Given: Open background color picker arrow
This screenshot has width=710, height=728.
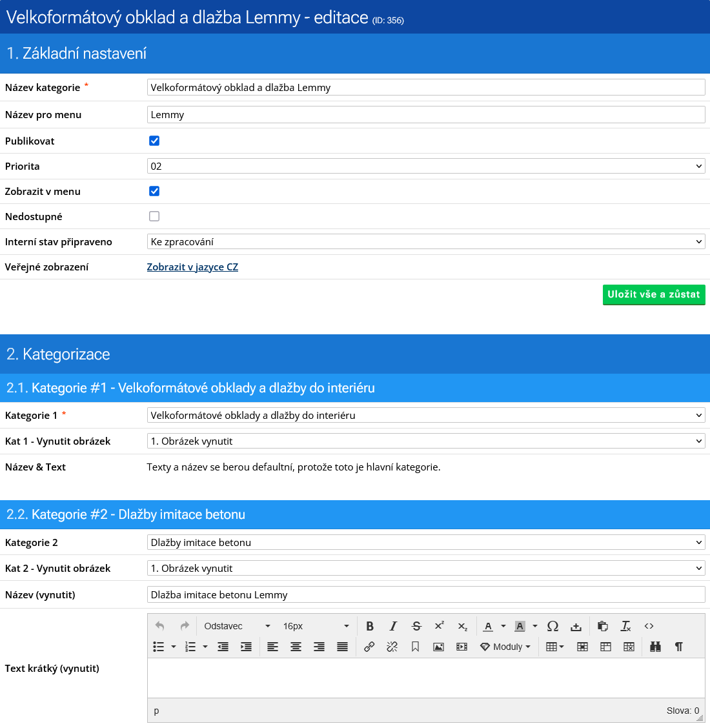Looking at the screenshot, I should click(535, 626).
